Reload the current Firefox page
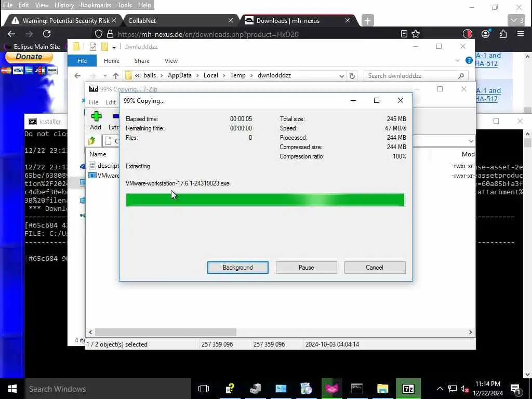Viewport: 532px width, 399px height. tap(47, 34)
